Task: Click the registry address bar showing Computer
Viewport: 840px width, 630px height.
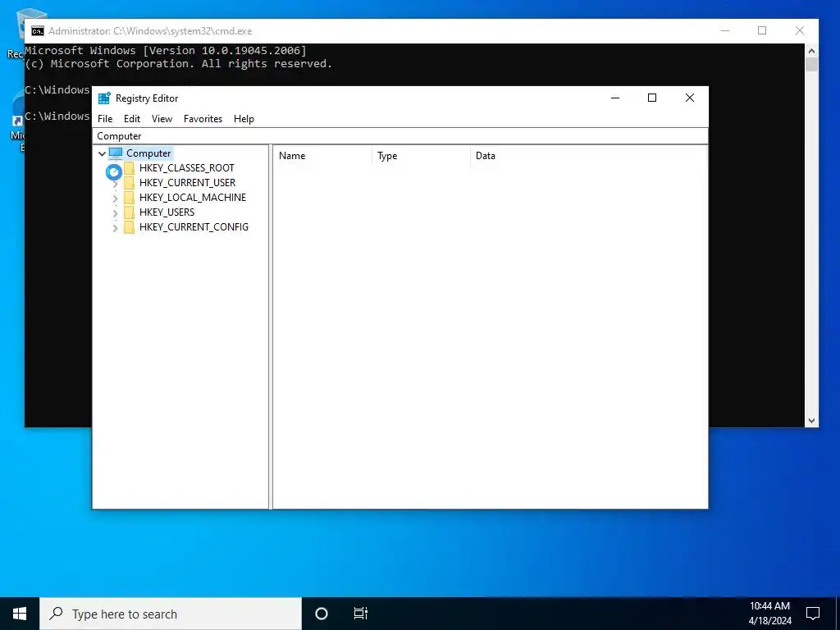Action: coord(399,136)
